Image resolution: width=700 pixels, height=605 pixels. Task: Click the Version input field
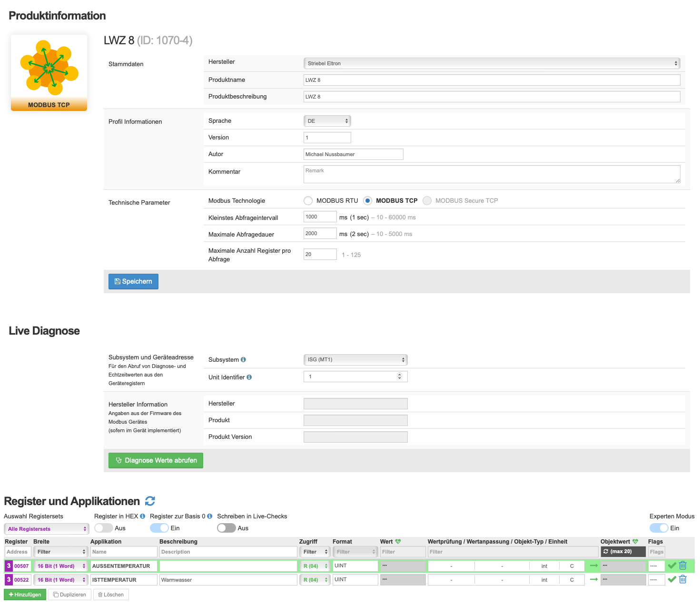(x=327, y=138)
